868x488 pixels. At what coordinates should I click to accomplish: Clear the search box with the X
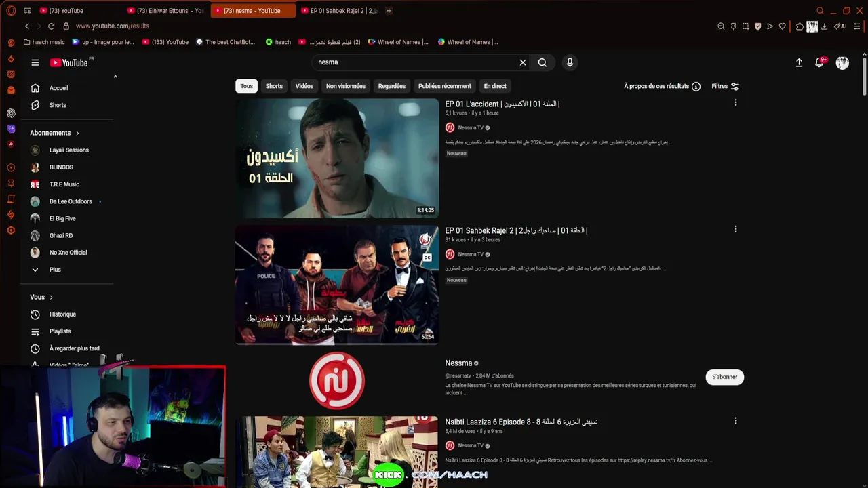pyautogui.click(x=523, y=62)
